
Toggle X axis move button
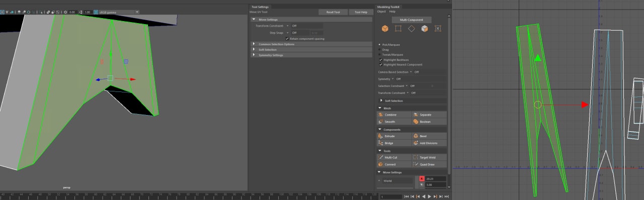422,178
